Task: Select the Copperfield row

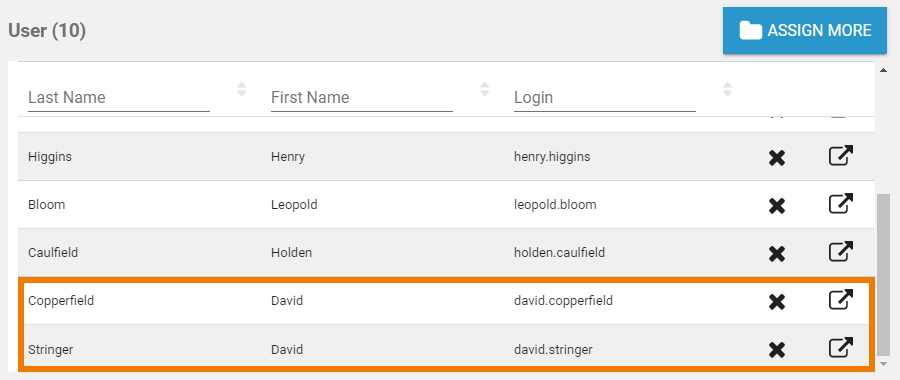Action: (x=447, y=301)
